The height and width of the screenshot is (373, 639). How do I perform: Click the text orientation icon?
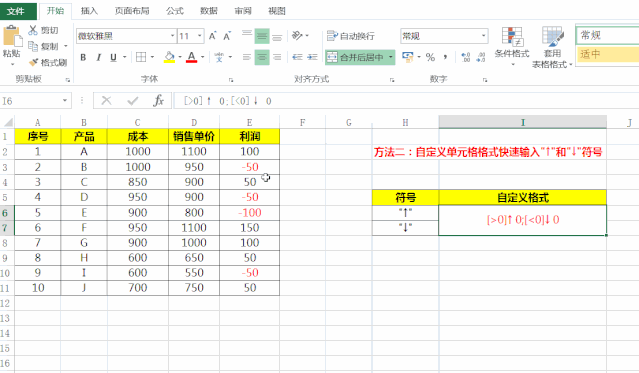[297, 36]
